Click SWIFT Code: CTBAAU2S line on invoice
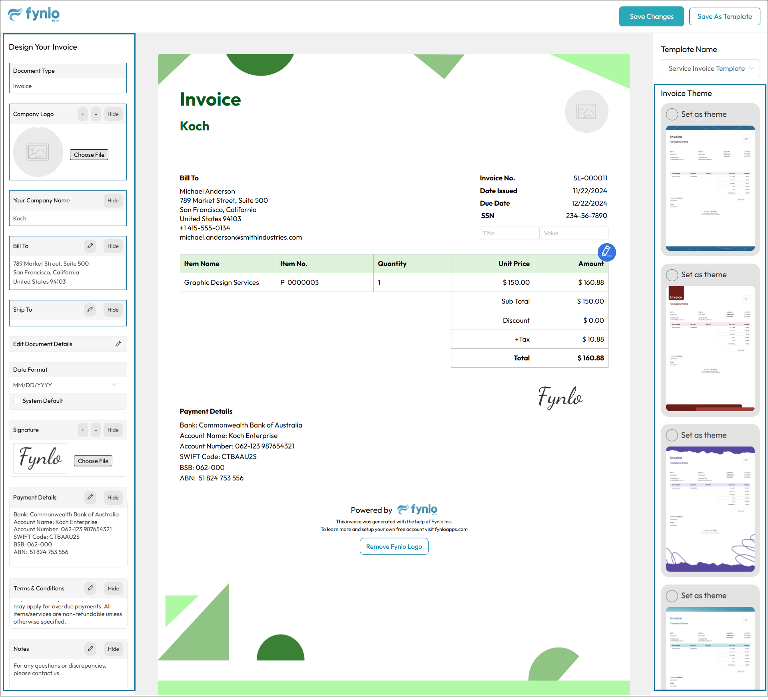Screen dimensions: 768x700 218,456
